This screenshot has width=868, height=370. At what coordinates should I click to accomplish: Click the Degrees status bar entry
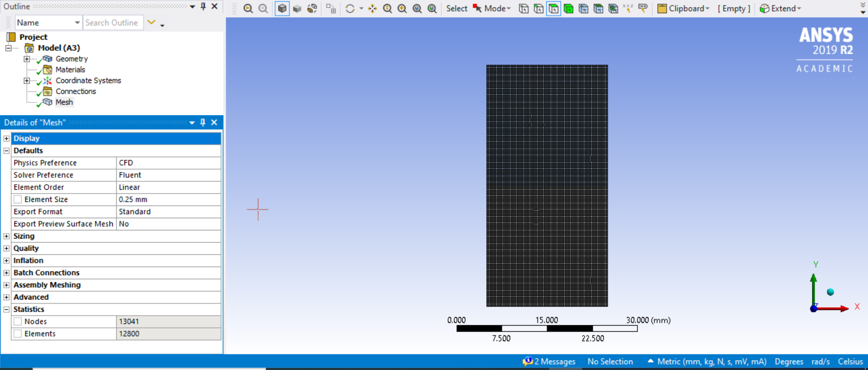coord(789,361)
